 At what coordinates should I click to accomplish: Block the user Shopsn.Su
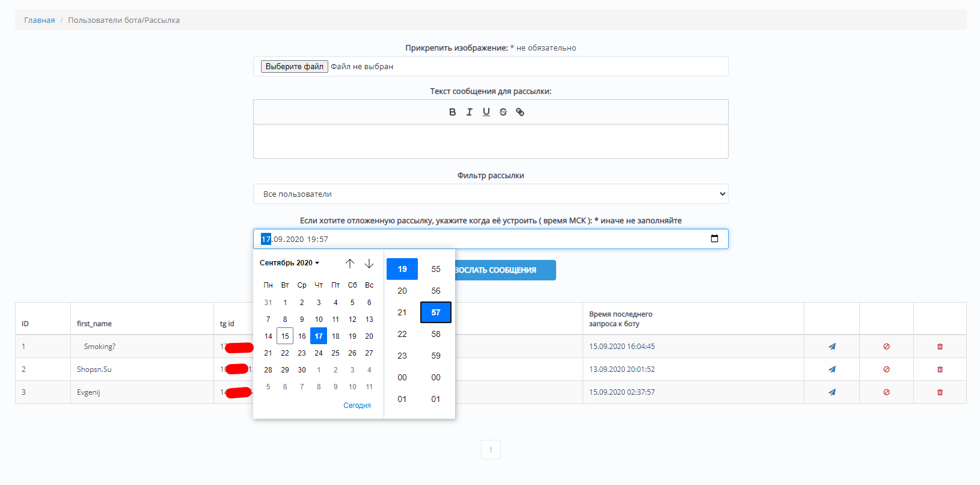pos(886,369)
